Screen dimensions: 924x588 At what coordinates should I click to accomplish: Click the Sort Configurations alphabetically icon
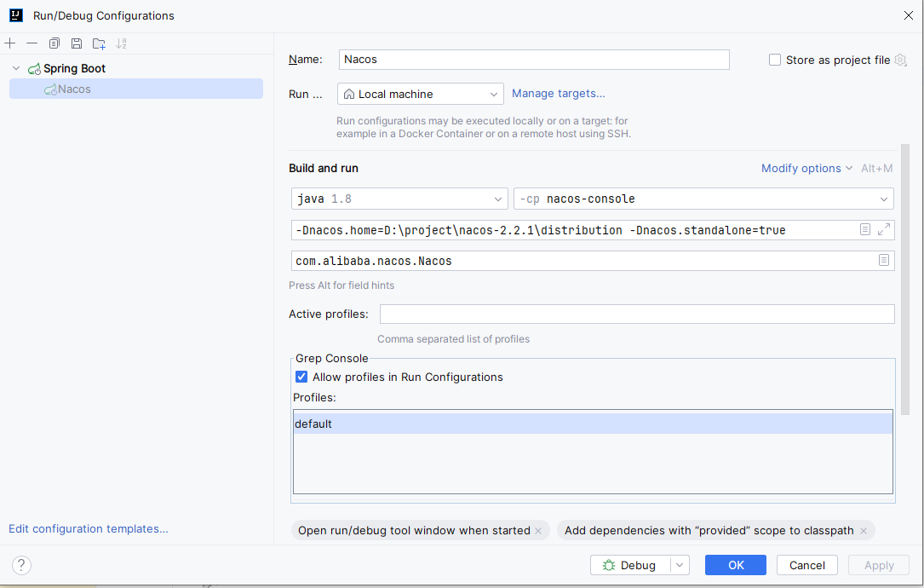(x=121, y=43)
